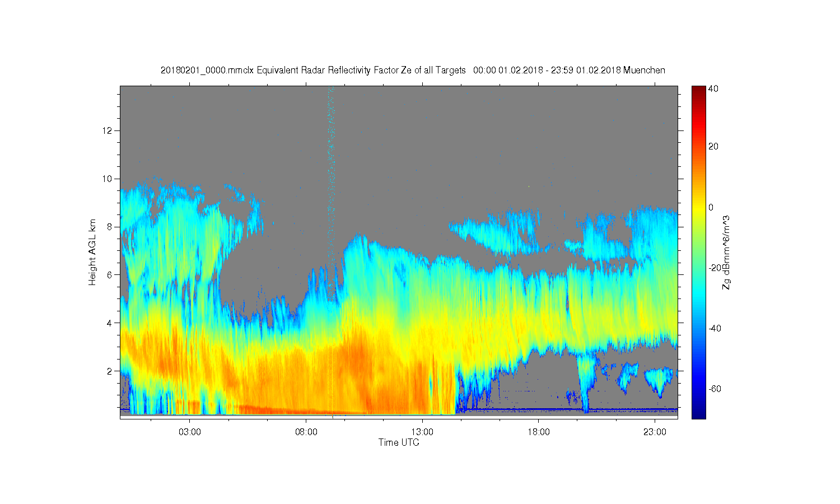The width and height of the screenshot is (840, 504).
Task: Click the '18:00' time tick label
Action: (539, 432)
